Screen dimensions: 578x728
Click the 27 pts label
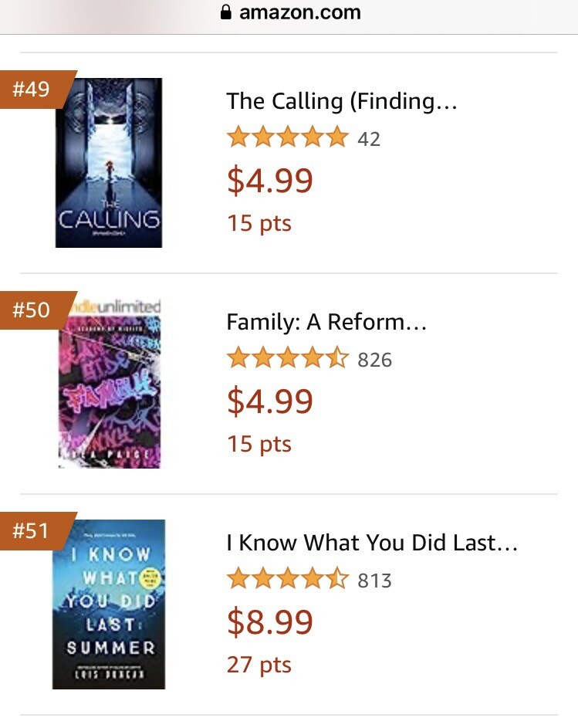(x=259, y=665)
